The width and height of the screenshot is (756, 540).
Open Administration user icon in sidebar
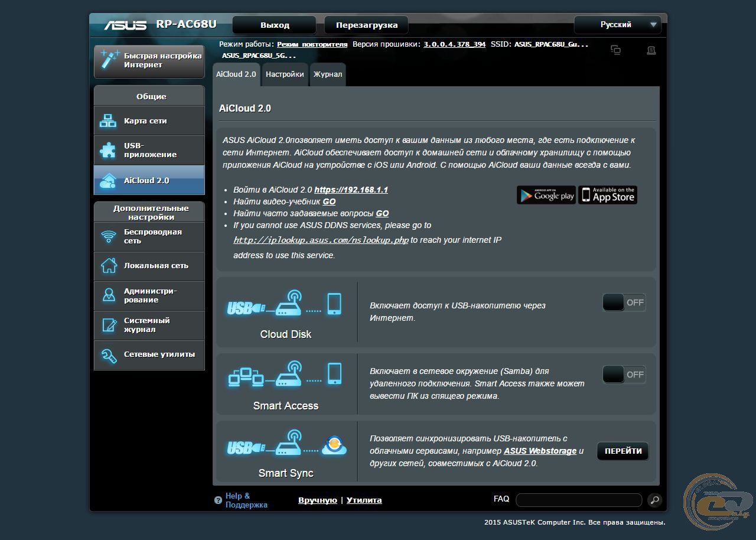[x=109, y=295]
